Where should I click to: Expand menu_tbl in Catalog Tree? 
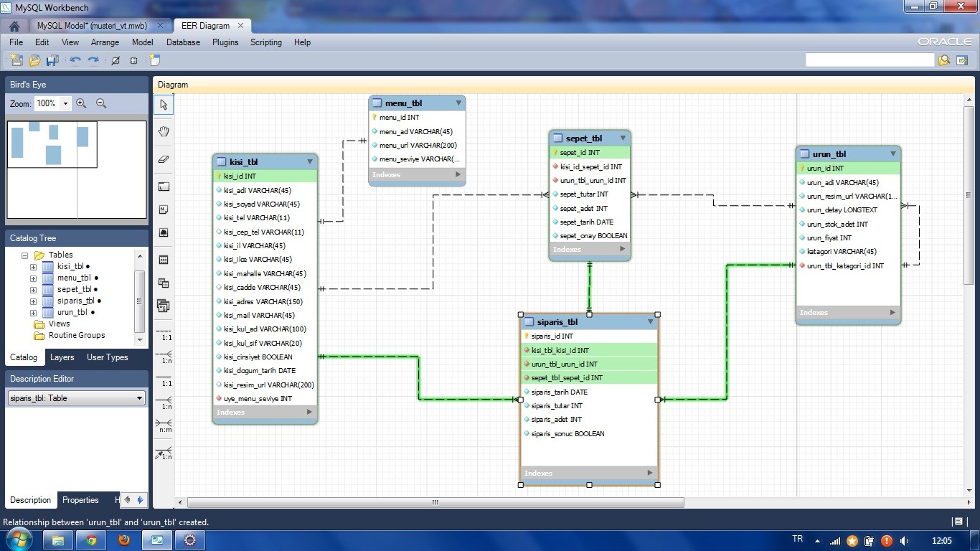point(33,278)
